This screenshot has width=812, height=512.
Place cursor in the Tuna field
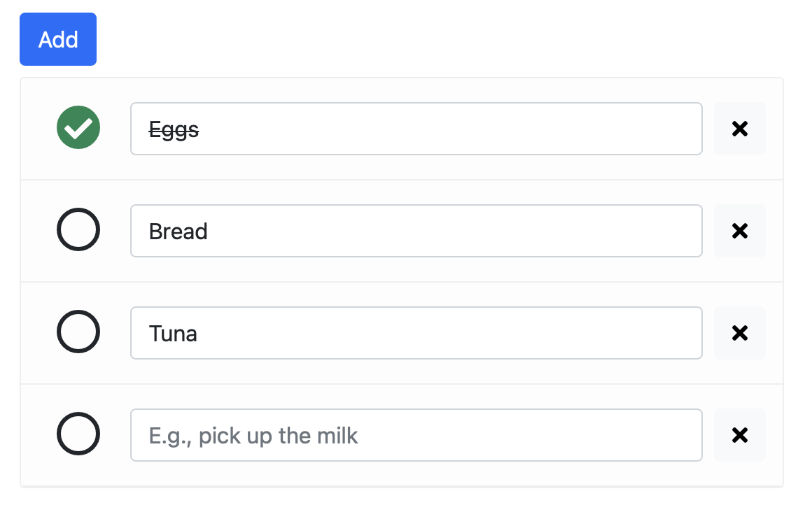[x=416, y=333]
